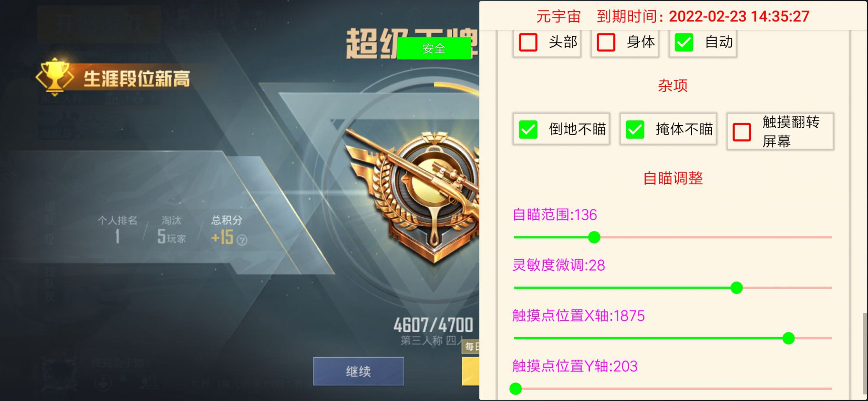Viewport: 868px width, 401px height.
Task: Click the 触摸点位置X轴 slider handle
Action: [x=789, y=338]
